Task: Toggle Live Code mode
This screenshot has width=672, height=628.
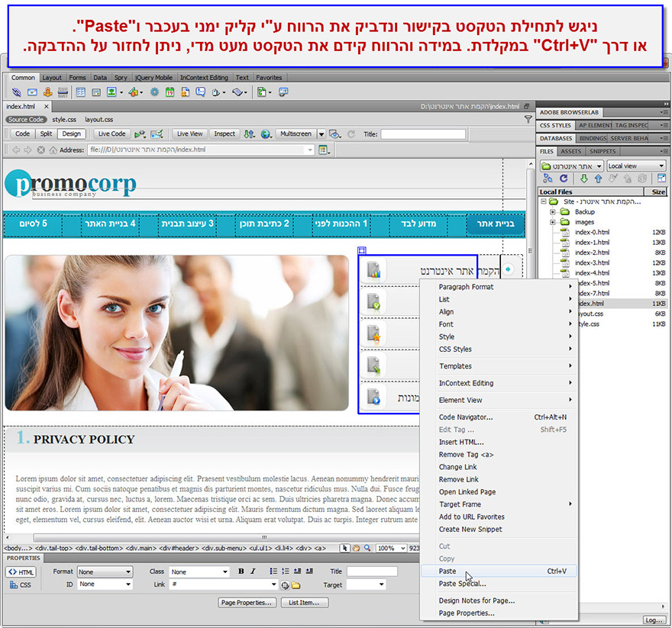Action: [x=111, y=134]
